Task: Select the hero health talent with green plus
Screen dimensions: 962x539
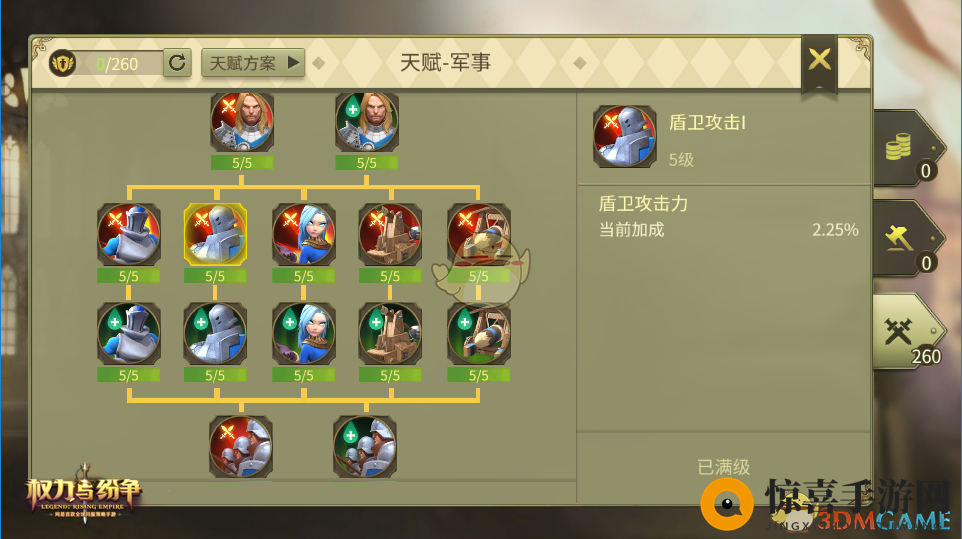Action: coord(367,121)
